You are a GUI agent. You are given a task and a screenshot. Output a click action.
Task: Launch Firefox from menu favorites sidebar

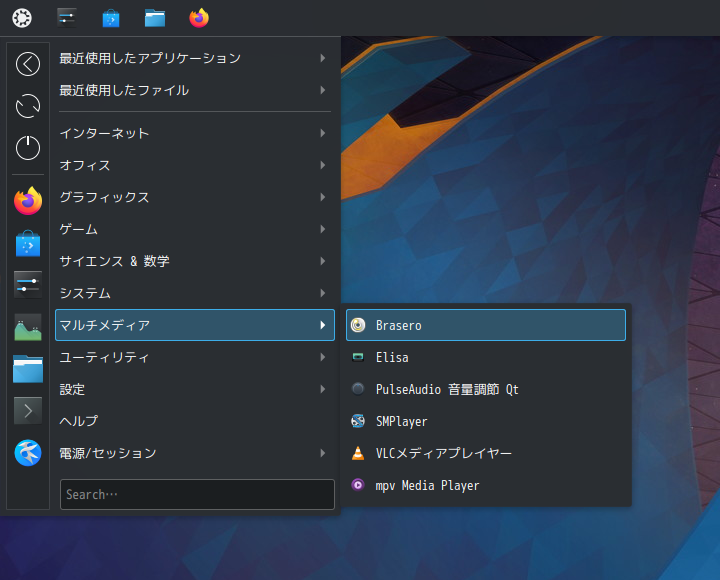point(28,201)
